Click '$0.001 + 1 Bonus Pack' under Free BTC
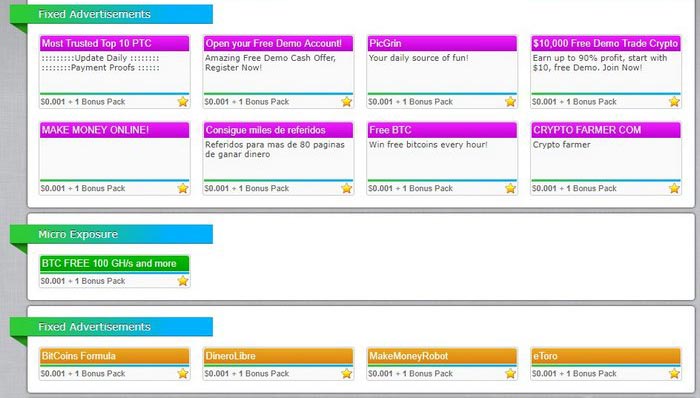Screen dimensions: 700x398 click(410, 188)
